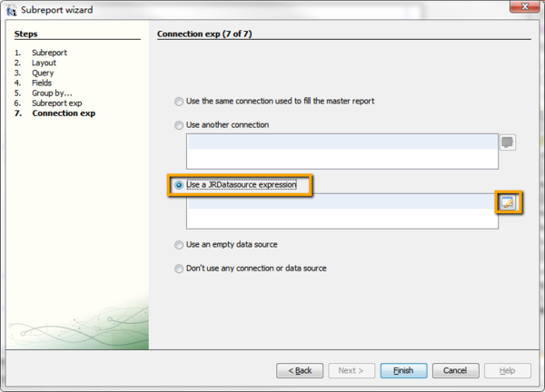Select 'Use a JRDatasource expression' radio
This screenshot has width=545, height=392.
coord(179,185)
